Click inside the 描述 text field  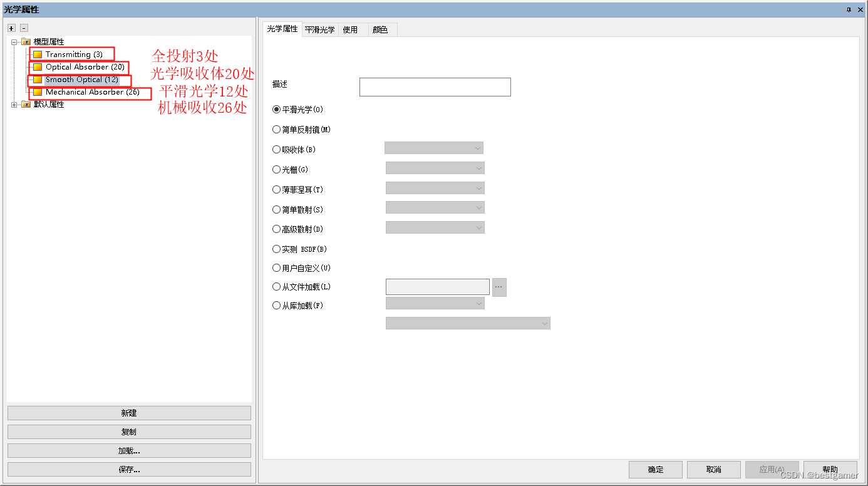434,86
